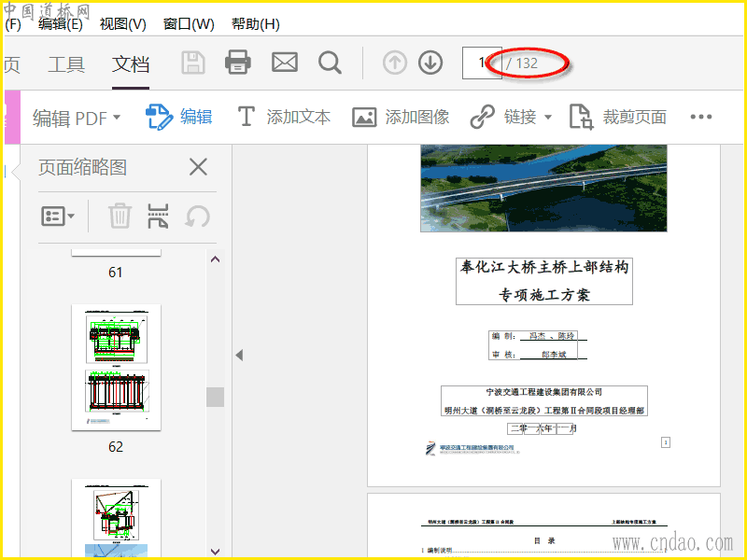
Task: Open the 视图(V) menu
Action: click(x=123, y=24)
